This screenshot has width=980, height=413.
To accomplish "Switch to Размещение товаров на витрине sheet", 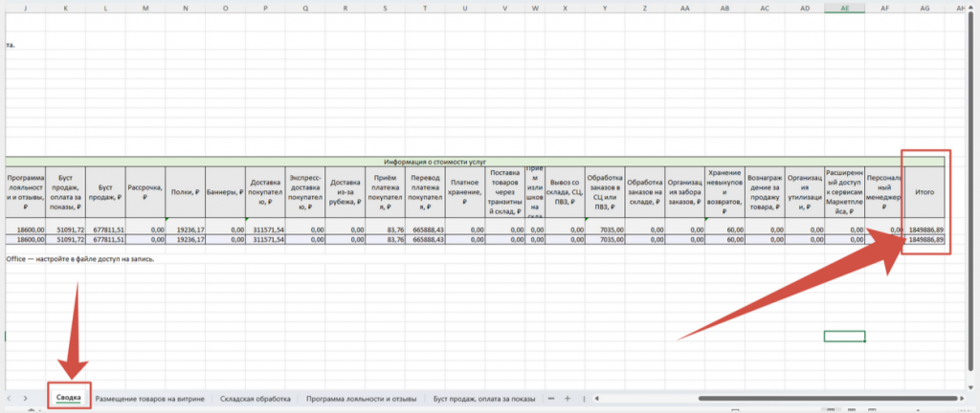I will [149, 397].
